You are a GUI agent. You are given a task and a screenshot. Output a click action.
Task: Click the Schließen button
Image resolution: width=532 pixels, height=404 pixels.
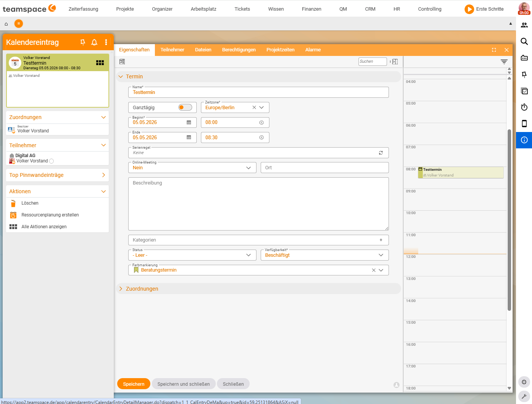(233, 384)
